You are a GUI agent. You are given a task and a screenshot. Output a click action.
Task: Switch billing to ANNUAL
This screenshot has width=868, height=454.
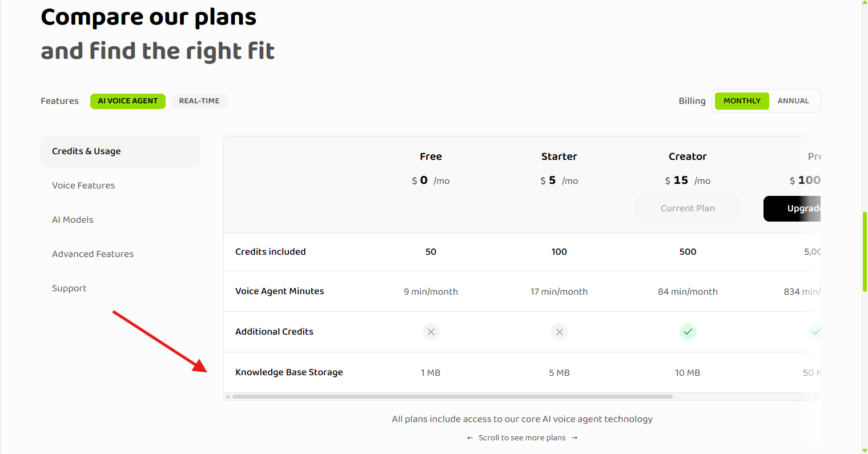click(793, 101)
